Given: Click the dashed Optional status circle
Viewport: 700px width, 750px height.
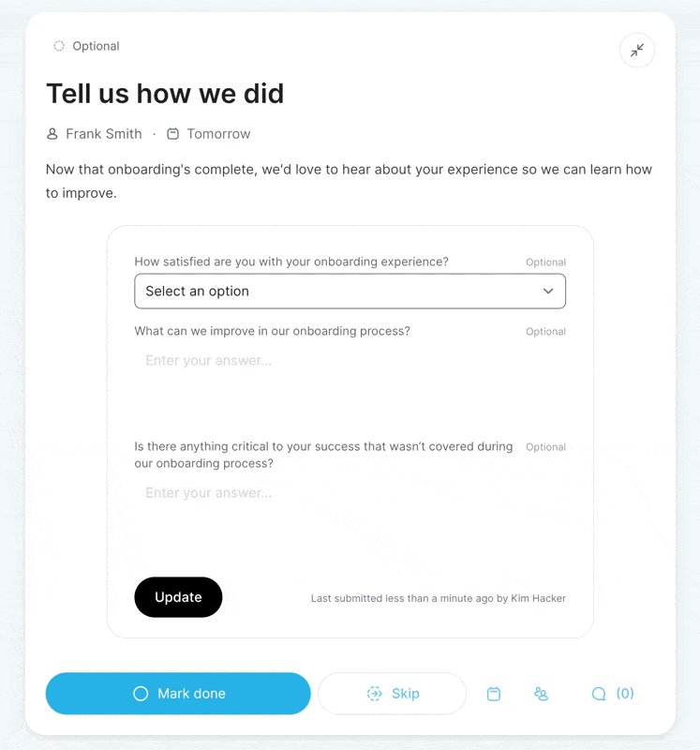Looking at the screenshot, I should pyautogui.click(x=59, y=46).
